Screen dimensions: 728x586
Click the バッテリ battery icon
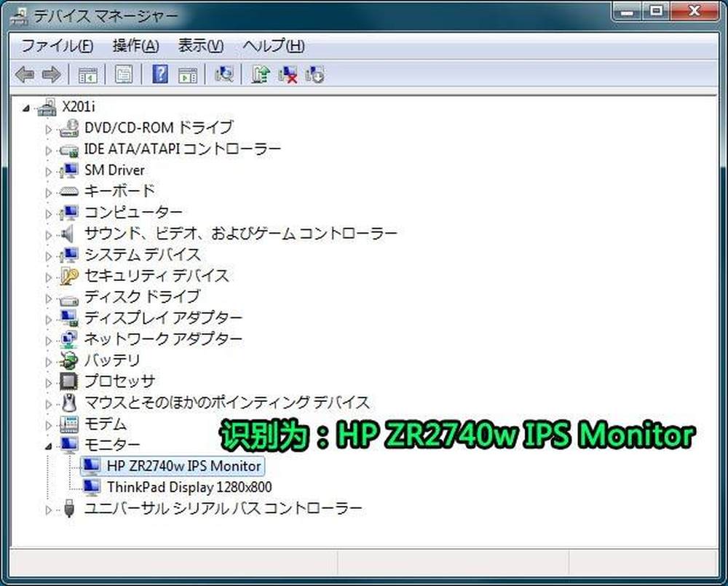click(68, 360)
